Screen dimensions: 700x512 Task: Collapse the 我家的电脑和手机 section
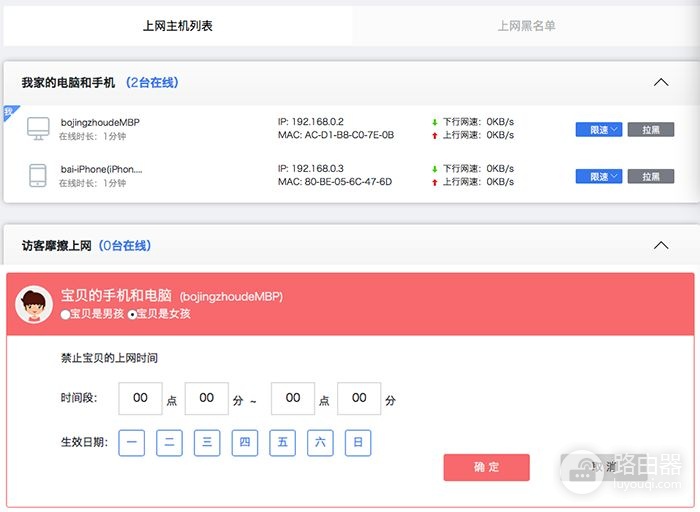click(x=661, y=82)
